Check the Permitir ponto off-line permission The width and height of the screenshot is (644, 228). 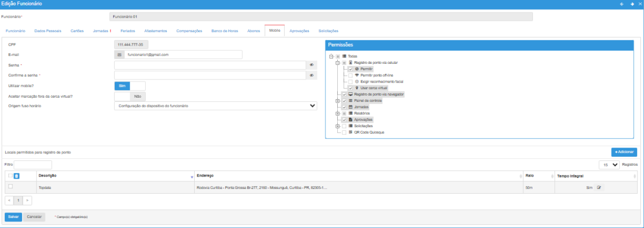[350, 75]
